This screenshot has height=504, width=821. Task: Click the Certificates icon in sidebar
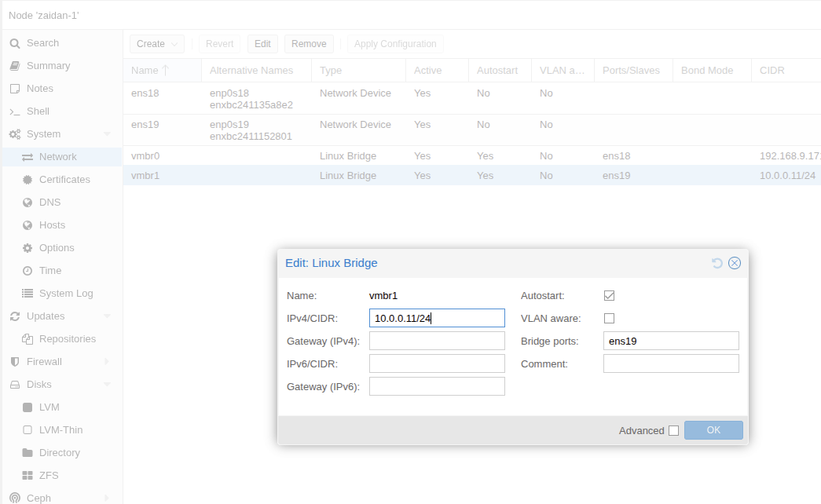[x=27, y=180]
